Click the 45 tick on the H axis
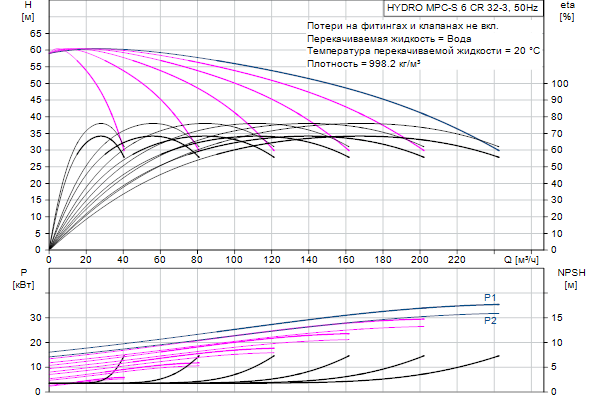The image size is (600, 400). pos(35,100)
